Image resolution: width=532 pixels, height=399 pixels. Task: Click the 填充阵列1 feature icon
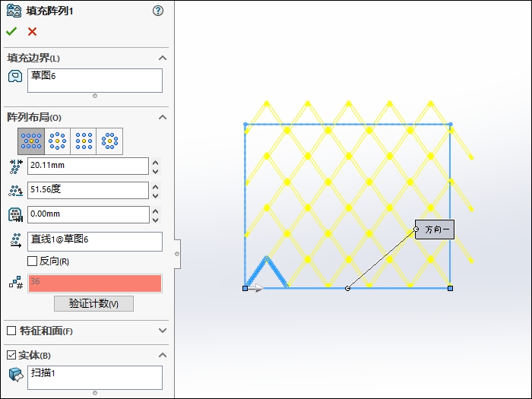click(x=14, y=11)
